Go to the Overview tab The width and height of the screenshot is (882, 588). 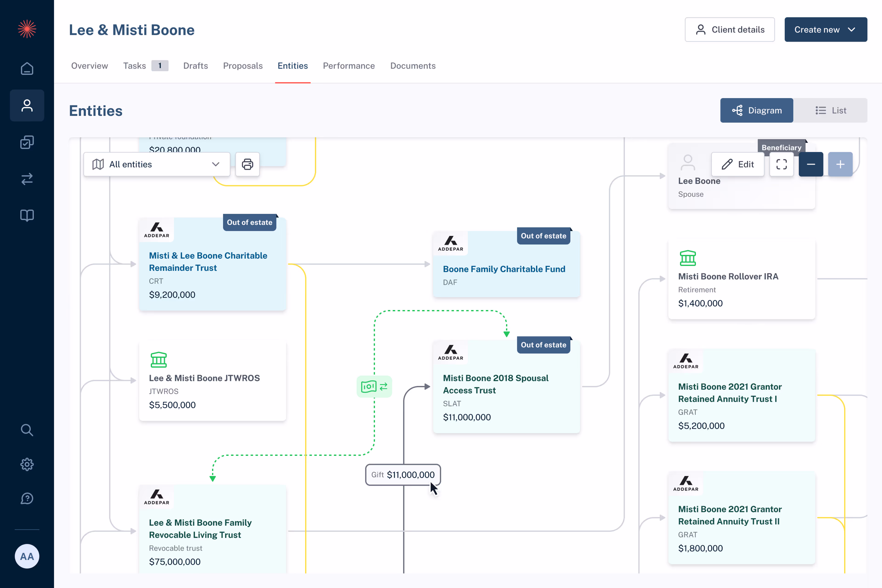pyautogui.click(x=90, y=66)
